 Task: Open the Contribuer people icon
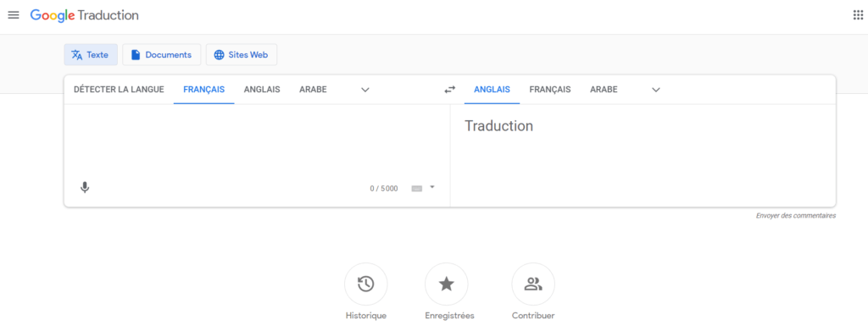[533, 284]
